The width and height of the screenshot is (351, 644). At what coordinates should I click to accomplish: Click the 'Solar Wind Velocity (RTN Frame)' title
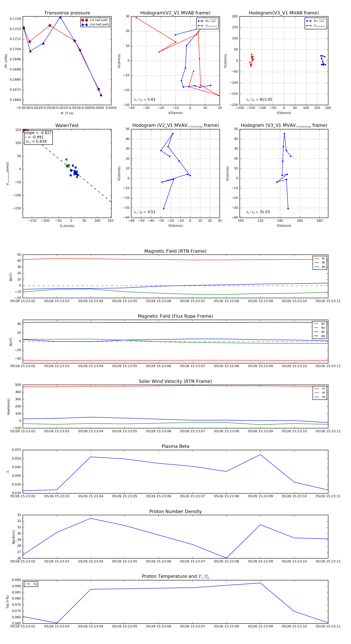click(175, 381)
